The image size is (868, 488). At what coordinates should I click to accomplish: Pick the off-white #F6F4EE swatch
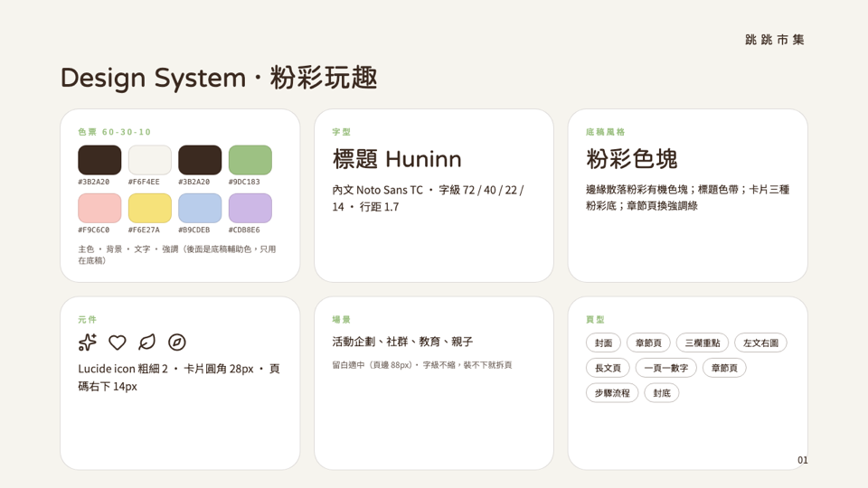point(150,160)
